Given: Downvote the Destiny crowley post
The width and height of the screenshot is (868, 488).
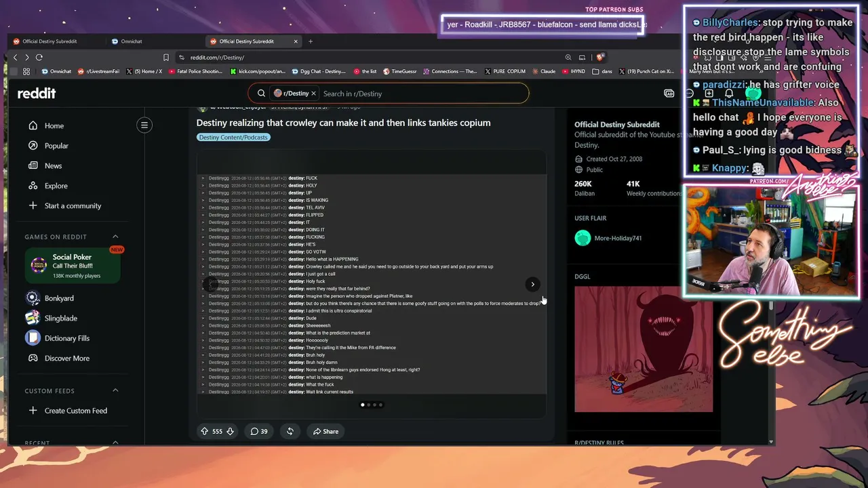Looking at the screenshot, I should coord(230,431).
